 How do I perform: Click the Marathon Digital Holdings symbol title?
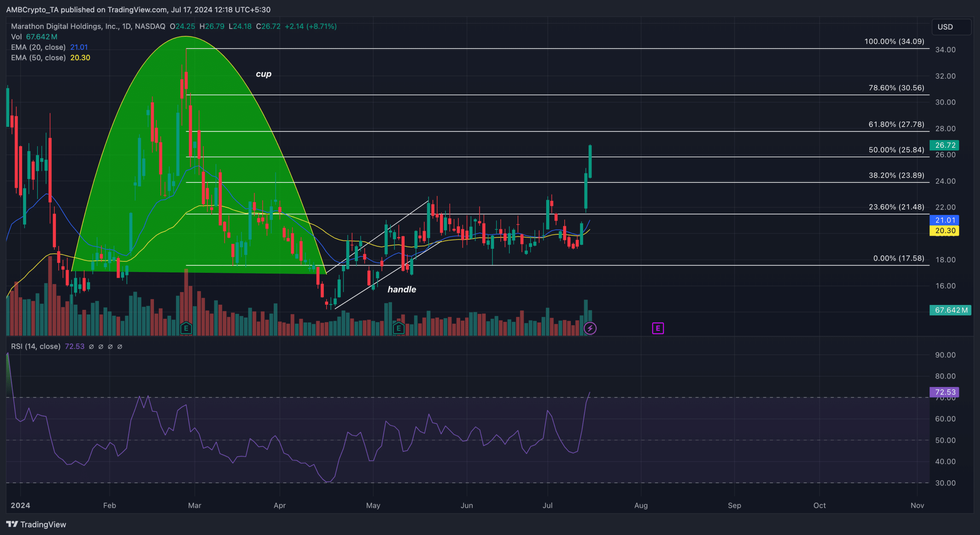coord(88,26)
